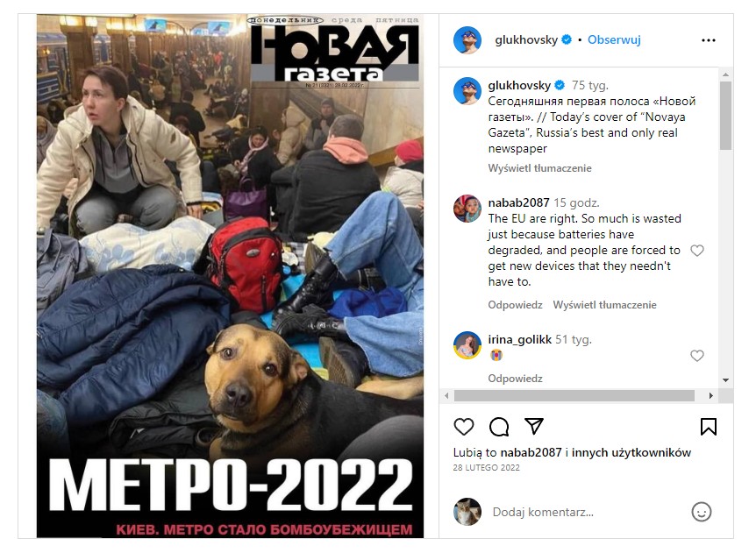Open the Novaya Gazeta cover image
Image resolution: width=756 pixels, height=560 pixels.
click(x=230, y=276)
